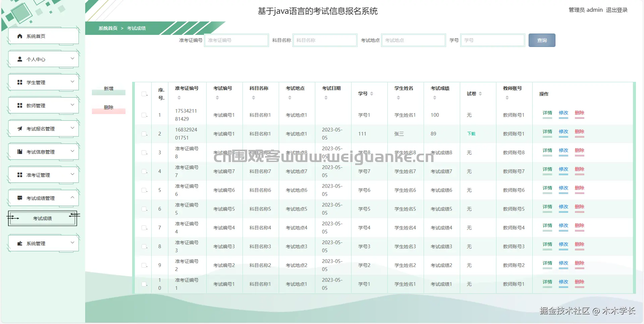Click 修改 for row 2 张三
This screenshot has width=644, height=324.
tap(563, 132)
